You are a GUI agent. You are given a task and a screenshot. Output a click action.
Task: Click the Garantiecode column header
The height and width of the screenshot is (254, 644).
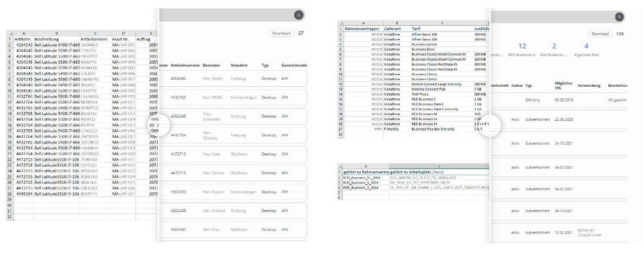point(294,65)
